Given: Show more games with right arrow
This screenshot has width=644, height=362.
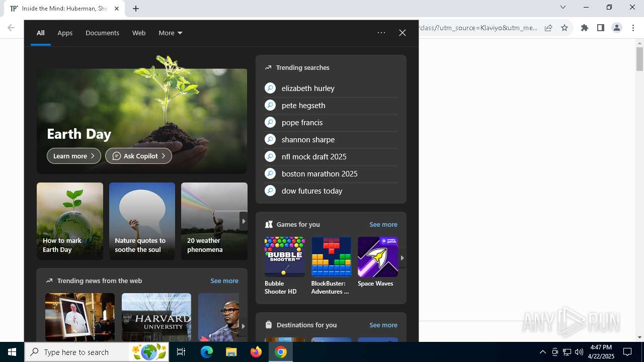Looking at the screenshot, I should (x=402, y=258).
